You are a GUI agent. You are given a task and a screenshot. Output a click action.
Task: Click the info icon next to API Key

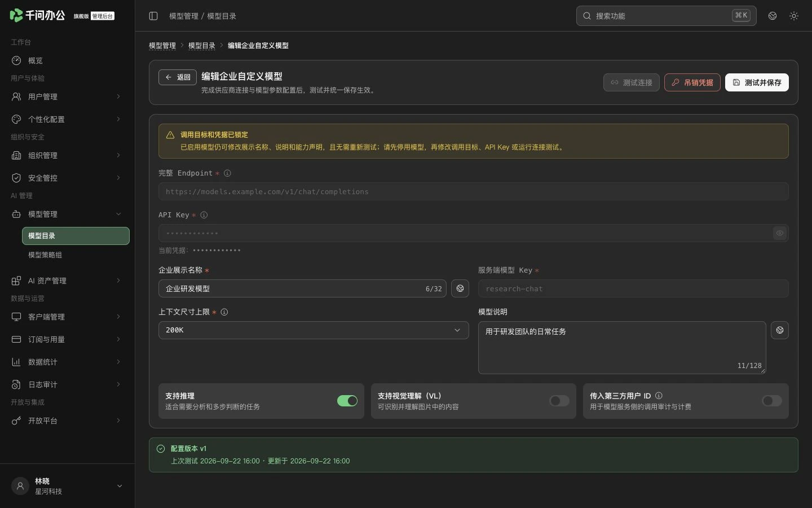pos(204,215)
